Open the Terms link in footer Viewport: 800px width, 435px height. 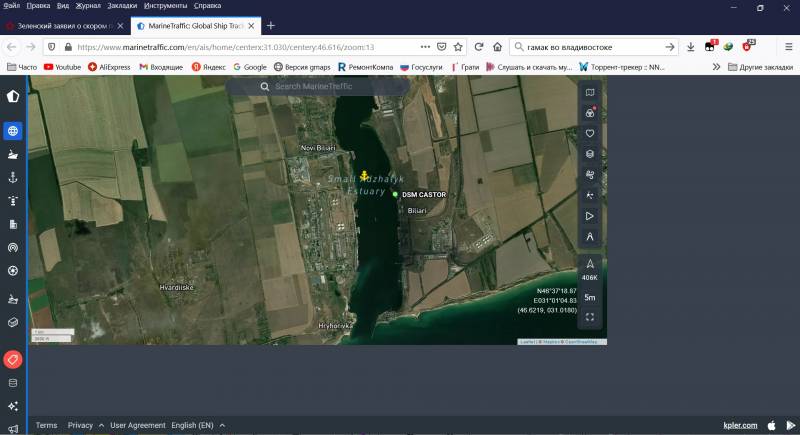coord(47,425)
